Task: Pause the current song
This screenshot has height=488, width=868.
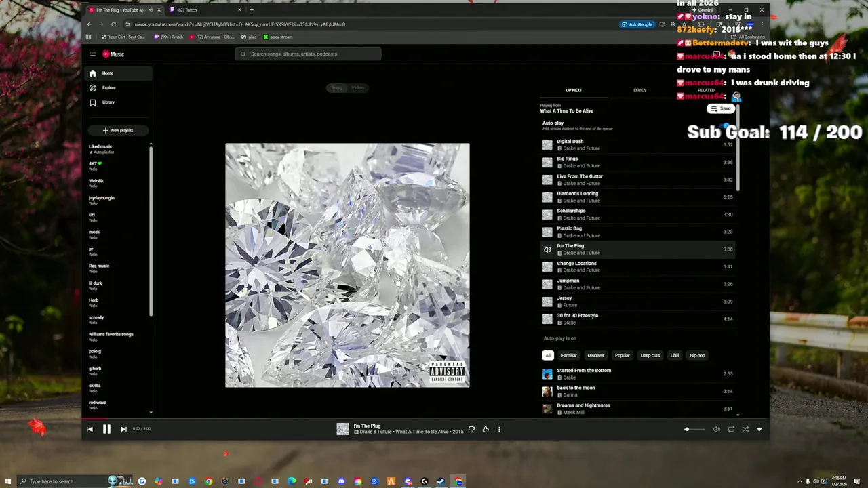Action: 106,429
